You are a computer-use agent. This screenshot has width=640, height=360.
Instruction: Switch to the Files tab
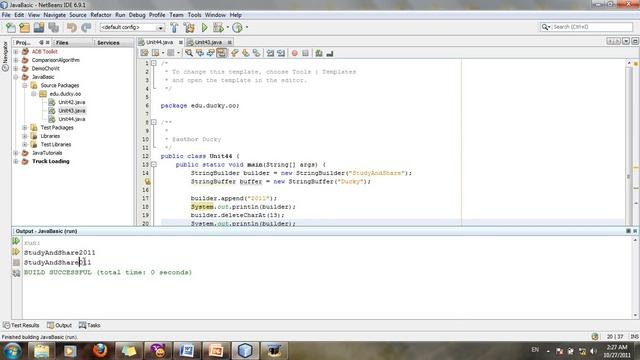click(62, 42)
